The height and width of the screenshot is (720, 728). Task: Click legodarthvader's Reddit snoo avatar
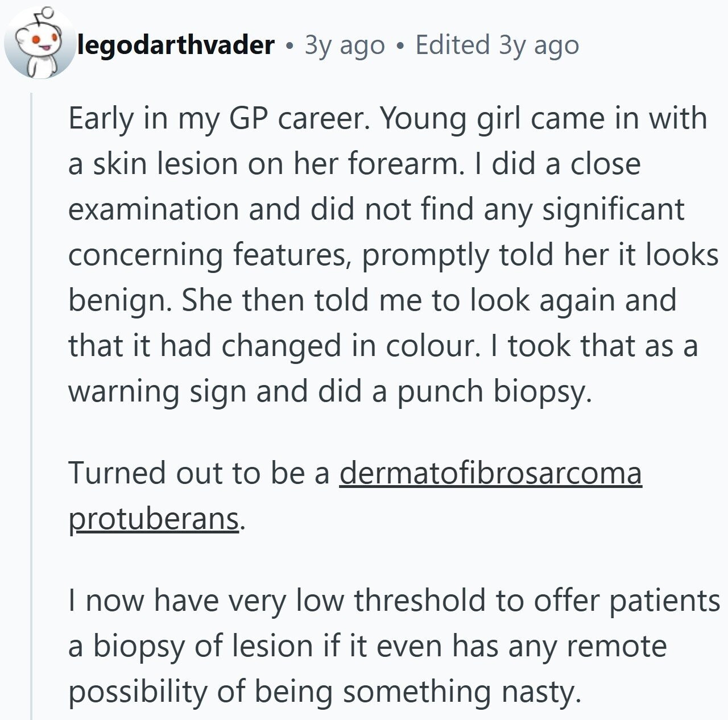pos(40,43)
